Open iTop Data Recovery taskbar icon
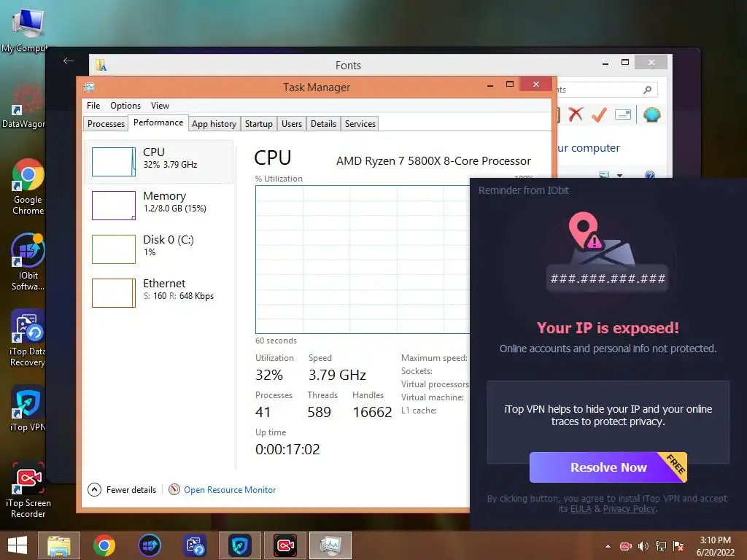The height and width of the screenshot is (560, 747). [196, 545]
